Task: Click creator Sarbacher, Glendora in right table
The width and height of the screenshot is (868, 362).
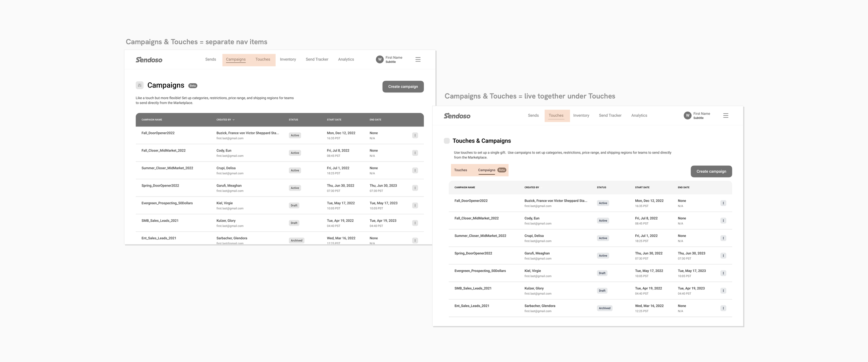Action: (x=540, y=306)
